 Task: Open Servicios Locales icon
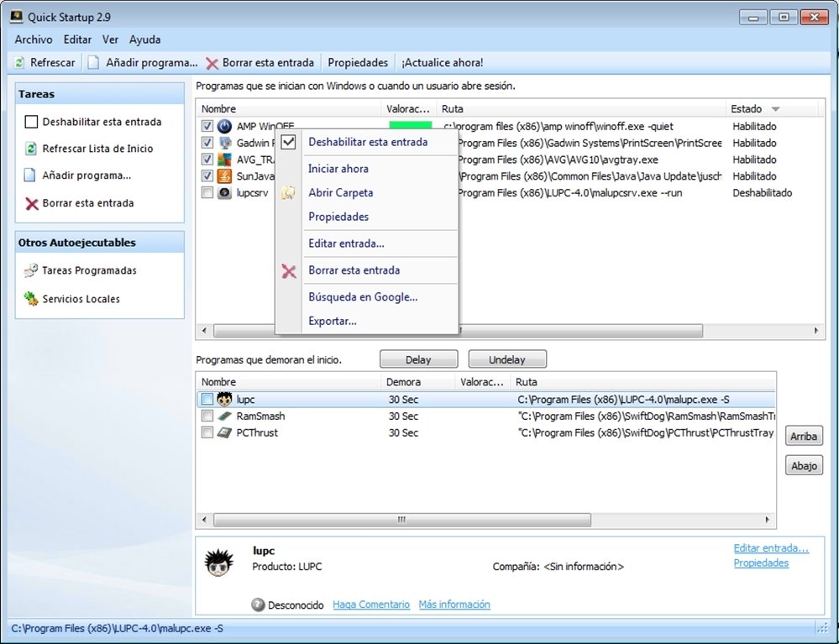(31, 298)
